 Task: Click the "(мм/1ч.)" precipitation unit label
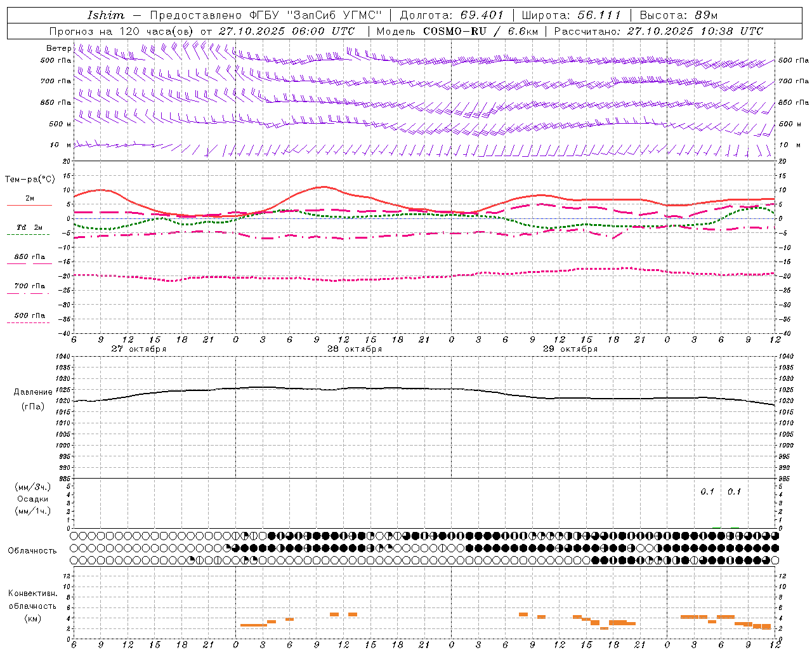[x=32, y=511]
